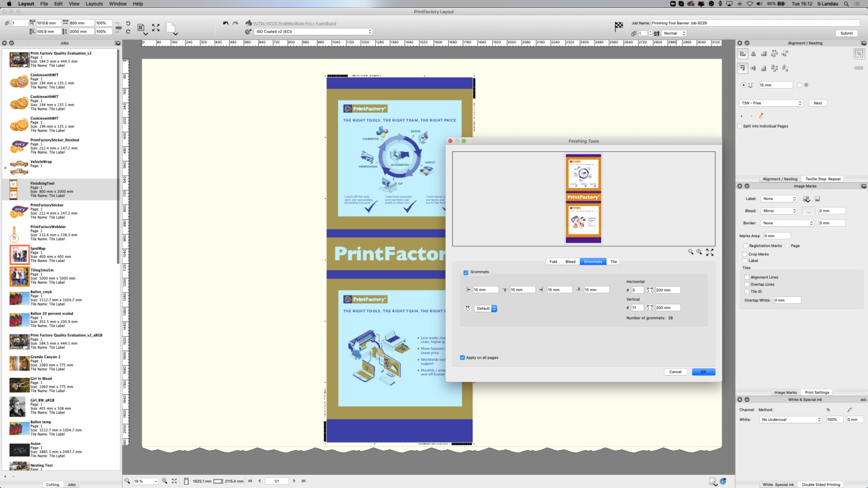Open the Label dropdown in Image Marks
The height and width of the screenshot is (488, 868).
(779, 199)
